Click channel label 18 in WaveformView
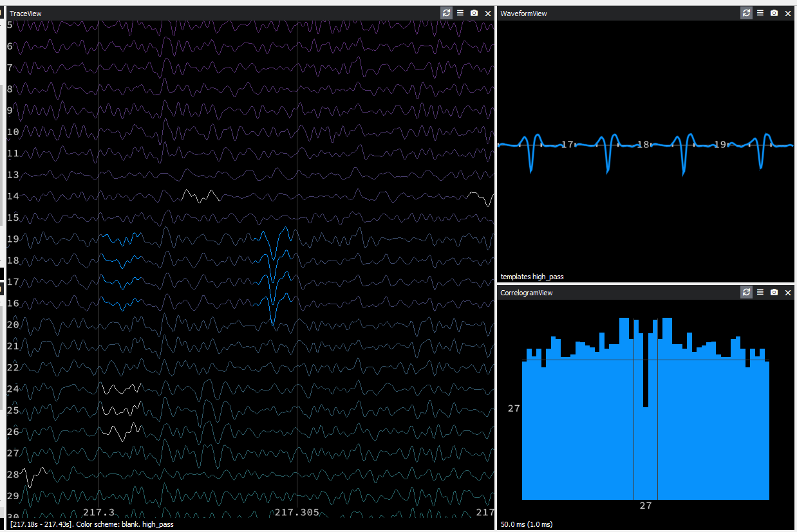797x532 pixels. [x=643, y=145]
